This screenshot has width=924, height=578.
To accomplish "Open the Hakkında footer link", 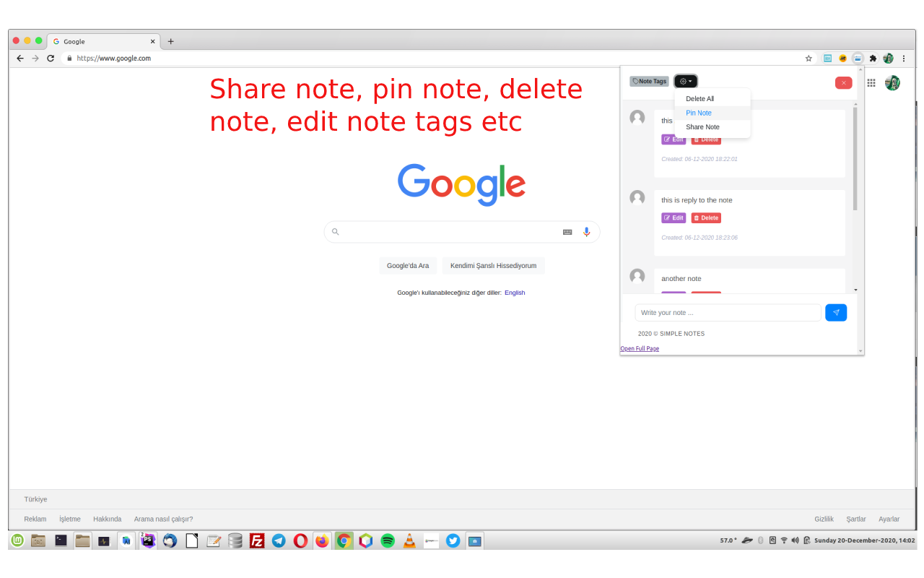I will point(108,519).
